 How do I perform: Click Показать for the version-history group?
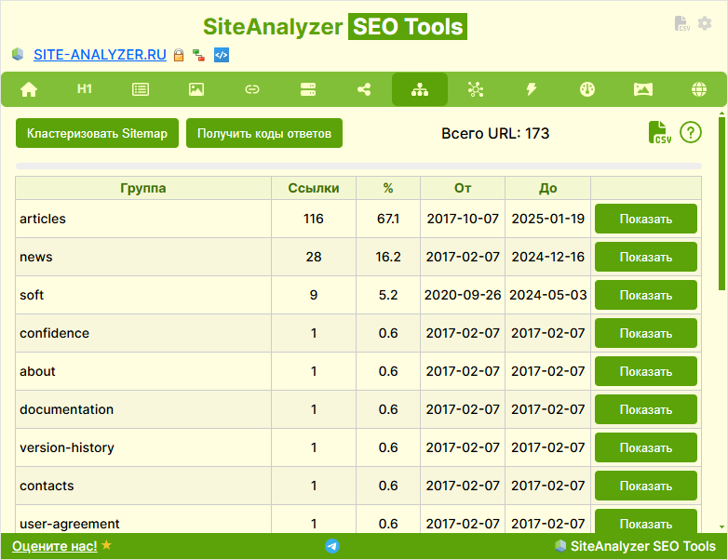tap(646, 447)
